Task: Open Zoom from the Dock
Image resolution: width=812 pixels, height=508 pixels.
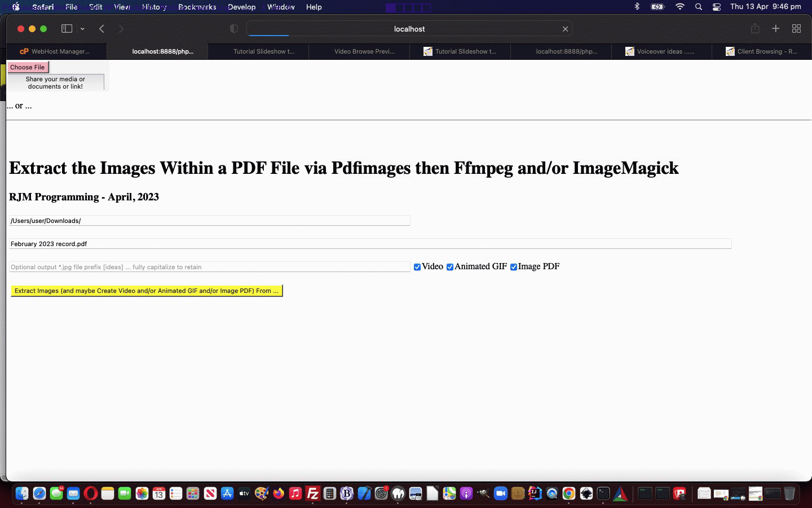Action: coord(501,493)
